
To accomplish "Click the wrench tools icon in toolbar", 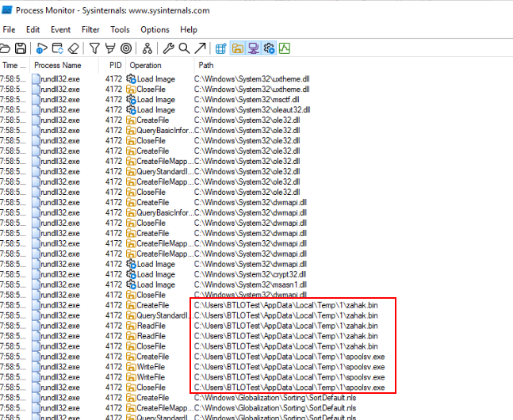I will [169, 48].
